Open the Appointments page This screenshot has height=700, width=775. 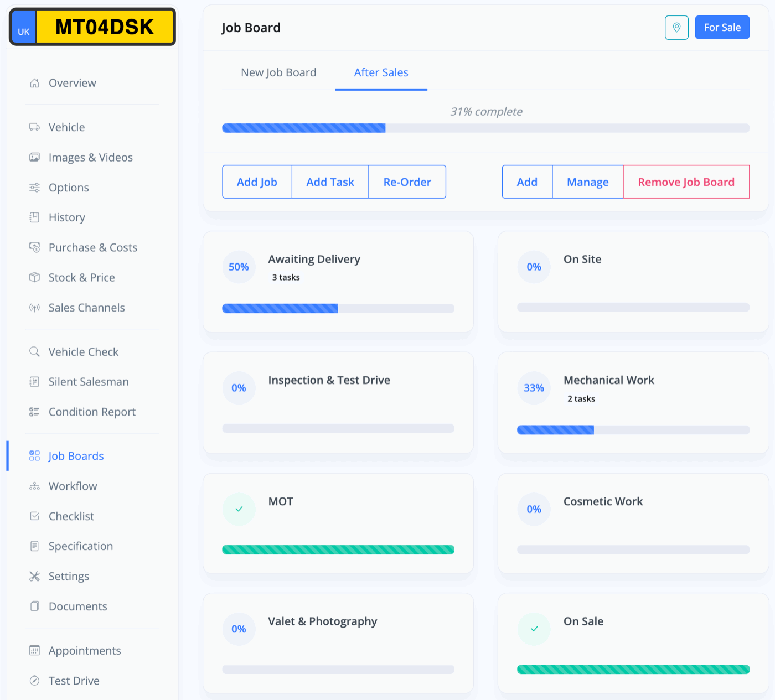85,651
